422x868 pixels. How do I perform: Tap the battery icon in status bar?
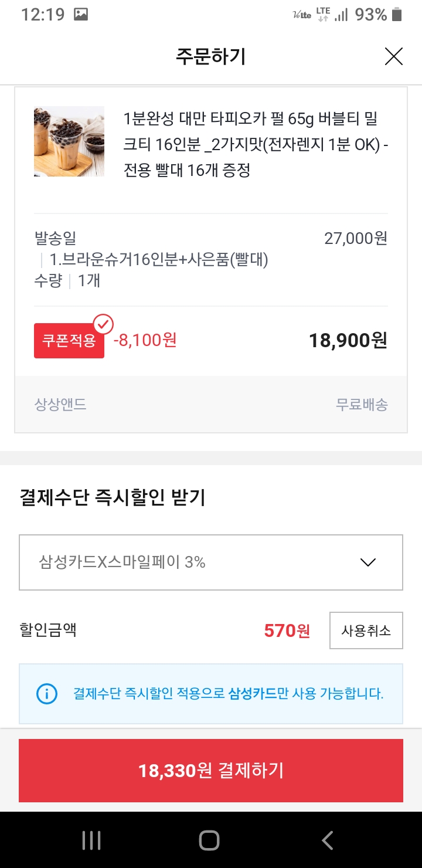[x=397, y=15]
